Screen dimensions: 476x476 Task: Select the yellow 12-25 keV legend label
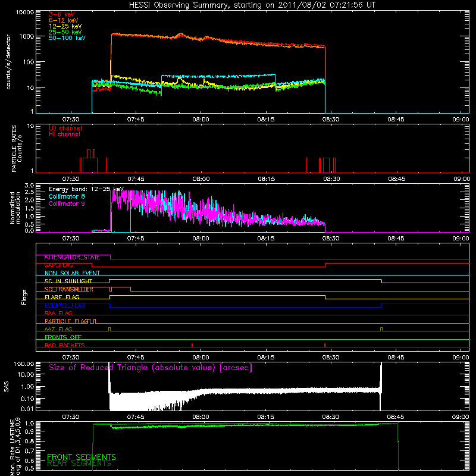65,26
